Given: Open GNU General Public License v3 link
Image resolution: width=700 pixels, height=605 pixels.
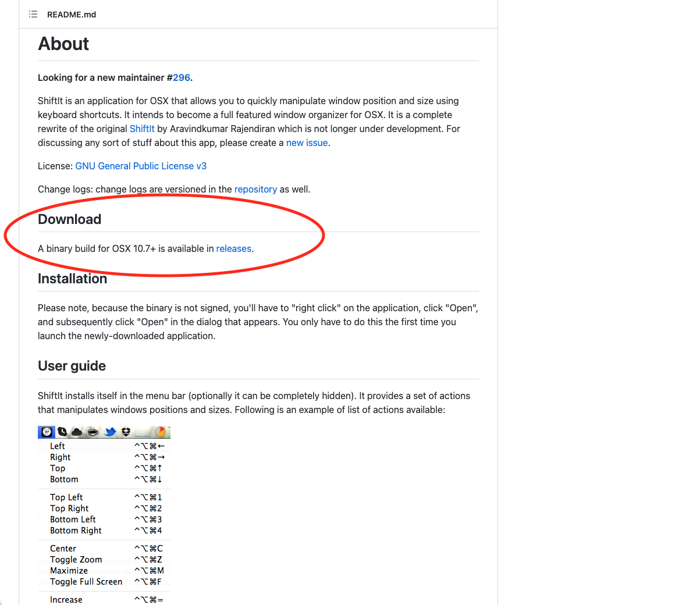Looking at the screenshot, I should tap(141, 166).
